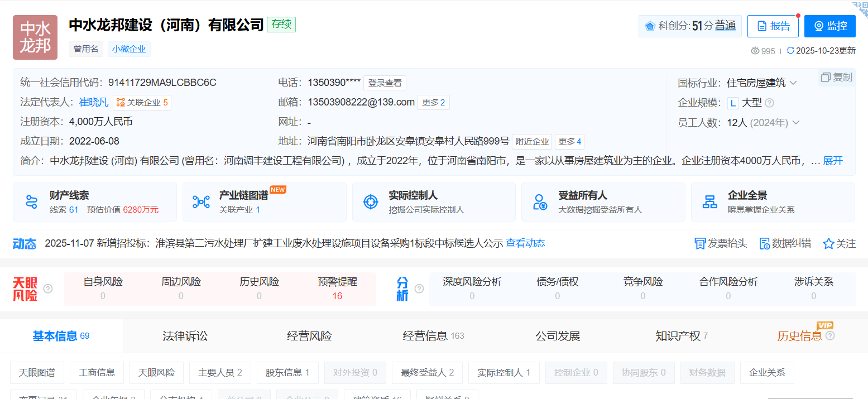The height and width of the screenshot is (399, 868).
Task: Expand the 国标行业 dropdown arrow
Action: point(793,83)
